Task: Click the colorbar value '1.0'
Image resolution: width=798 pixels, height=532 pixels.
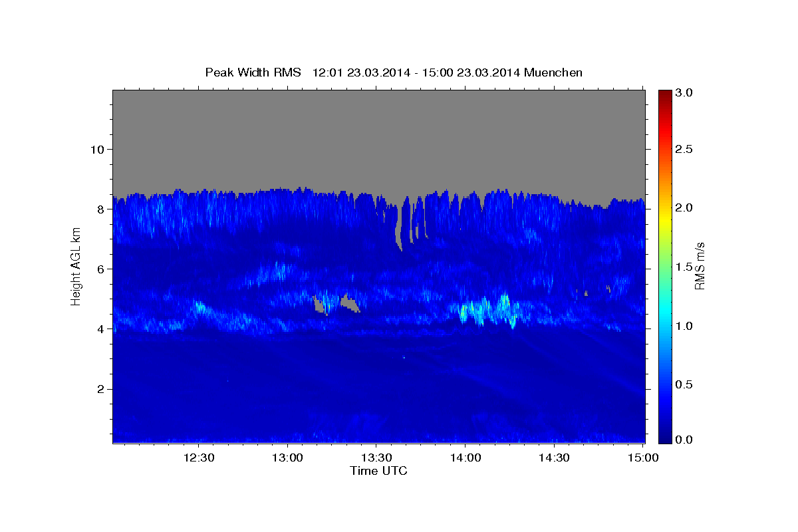Action: (686, 326)
